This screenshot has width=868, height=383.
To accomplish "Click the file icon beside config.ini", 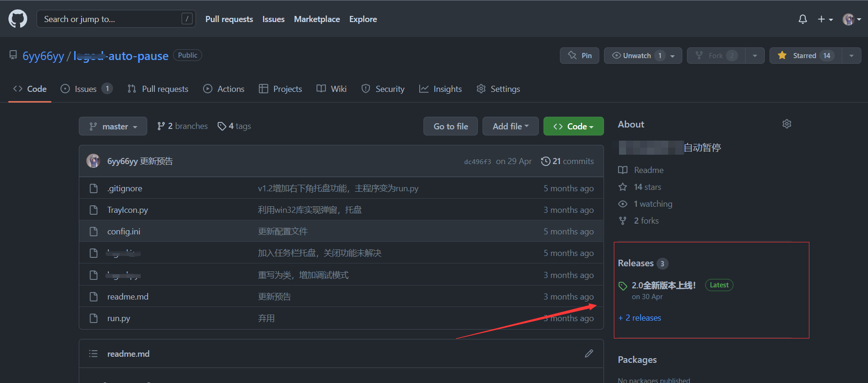I will click(x=93, y=231).
